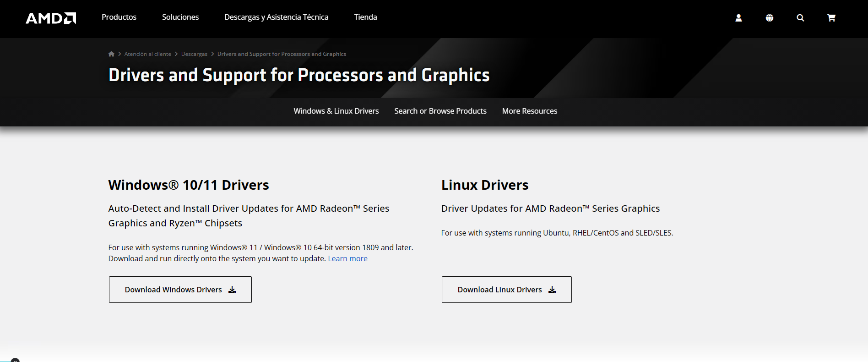The width and height of the screenshot is (868, 362).
Task: Go to Descargas breadcrumb
Action: pos(194,54)
